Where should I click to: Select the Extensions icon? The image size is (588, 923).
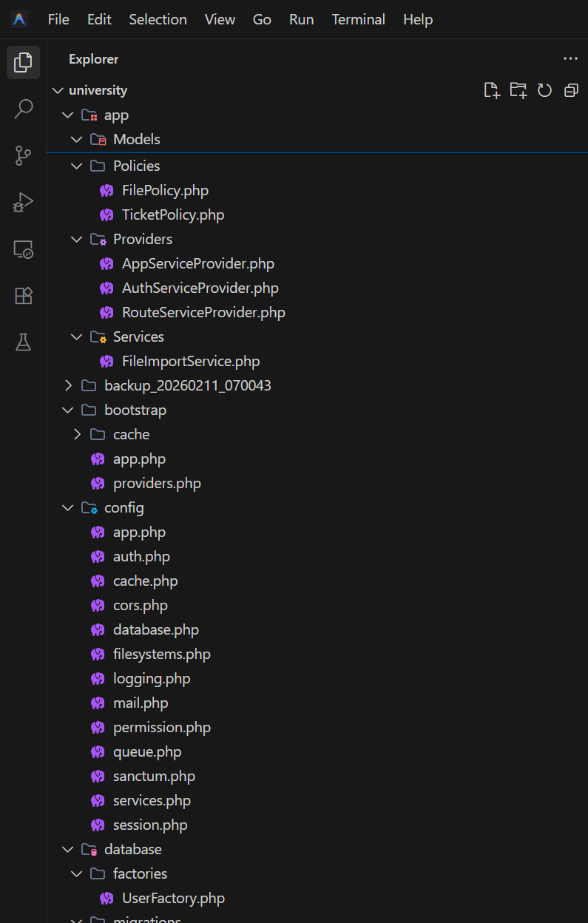[x=23, y=295]
